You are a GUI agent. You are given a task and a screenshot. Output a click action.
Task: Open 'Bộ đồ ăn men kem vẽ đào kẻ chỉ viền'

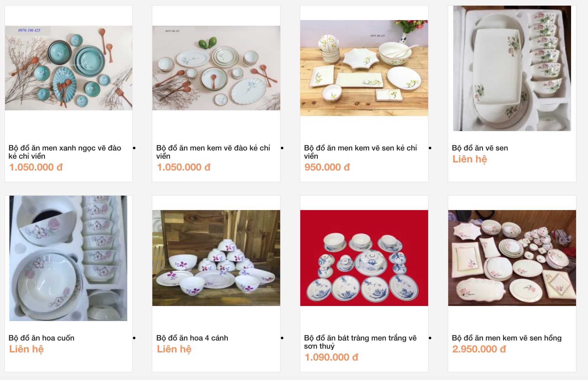pyautogui.click(x=213, y=152)
